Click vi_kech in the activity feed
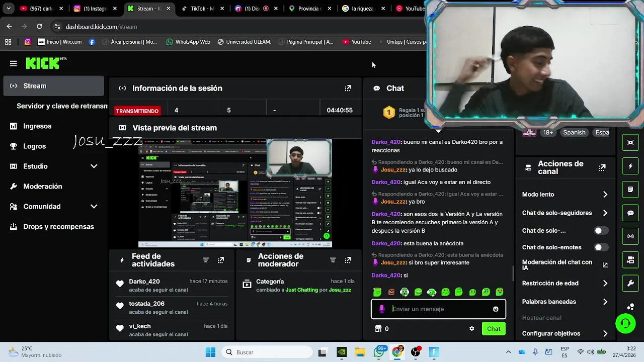Screen dimensions: 644x362 click(140, 326)
